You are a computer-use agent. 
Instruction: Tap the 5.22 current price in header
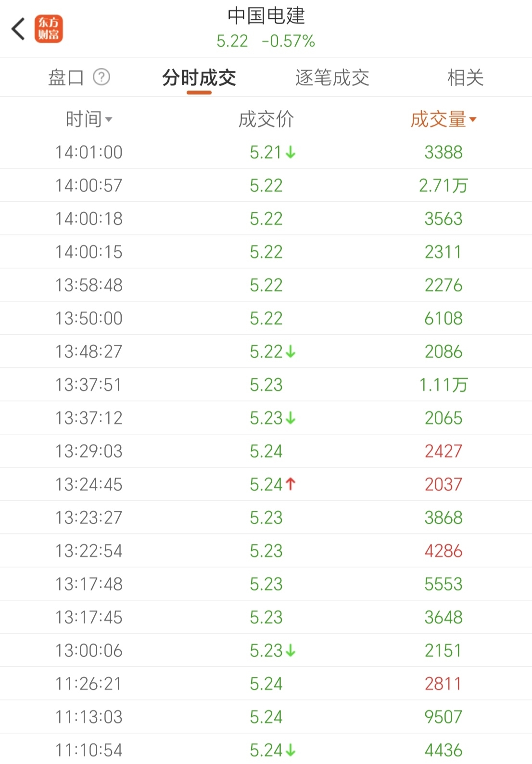[232, 41]
